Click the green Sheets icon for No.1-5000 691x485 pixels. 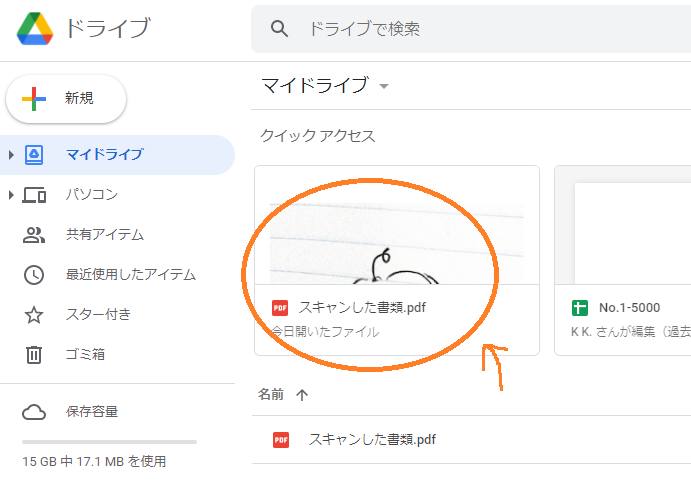pyautogui.click(x=580, y=308)
